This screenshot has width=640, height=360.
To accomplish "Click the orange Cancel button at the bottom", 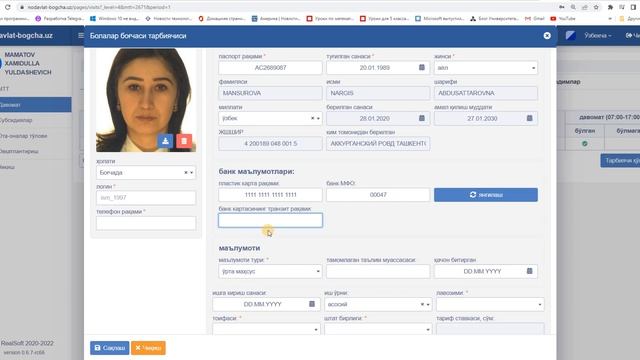I will coord(148,348).
